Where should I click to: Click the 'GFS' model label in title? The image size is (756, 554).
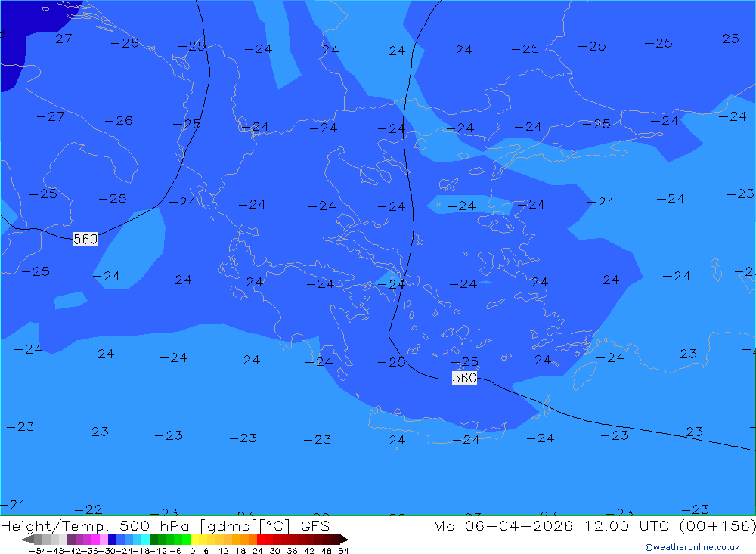(315, 525)
